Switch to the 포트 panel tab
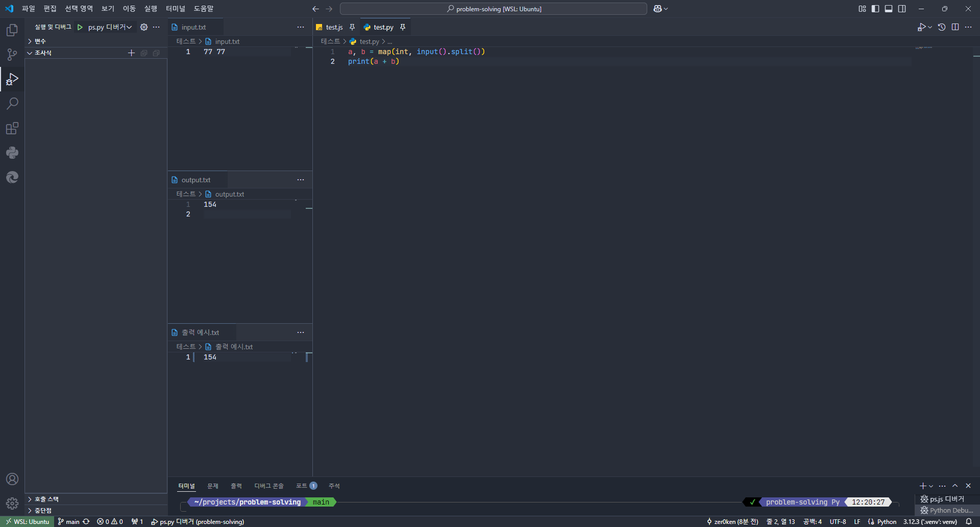 click(306, 486)
